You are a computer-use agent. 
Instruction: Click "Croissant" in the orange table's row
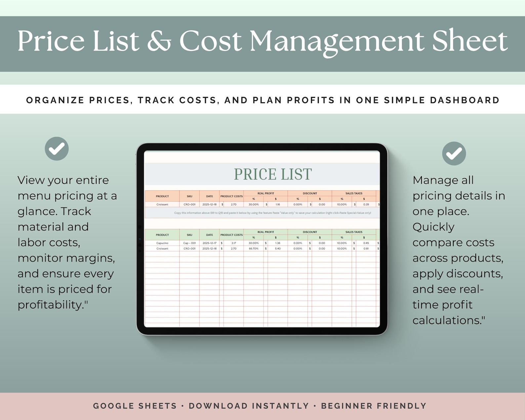(162, 204)
